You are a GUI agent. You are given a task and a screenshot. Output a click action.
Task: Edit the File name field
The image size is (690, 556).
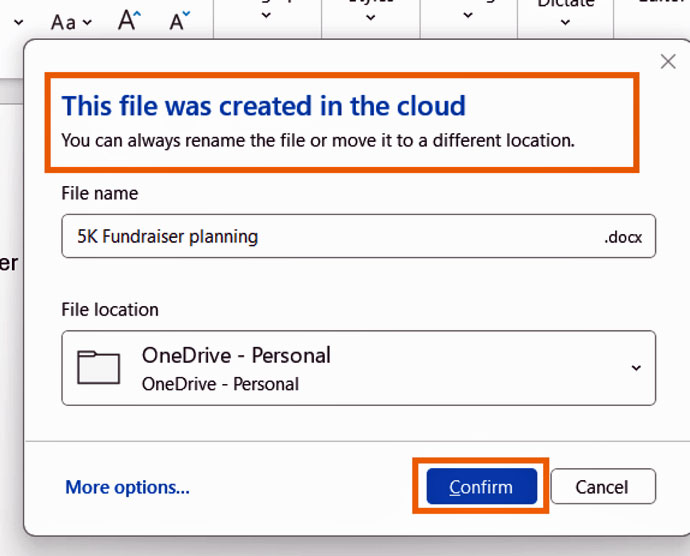[x=358, y=236]
